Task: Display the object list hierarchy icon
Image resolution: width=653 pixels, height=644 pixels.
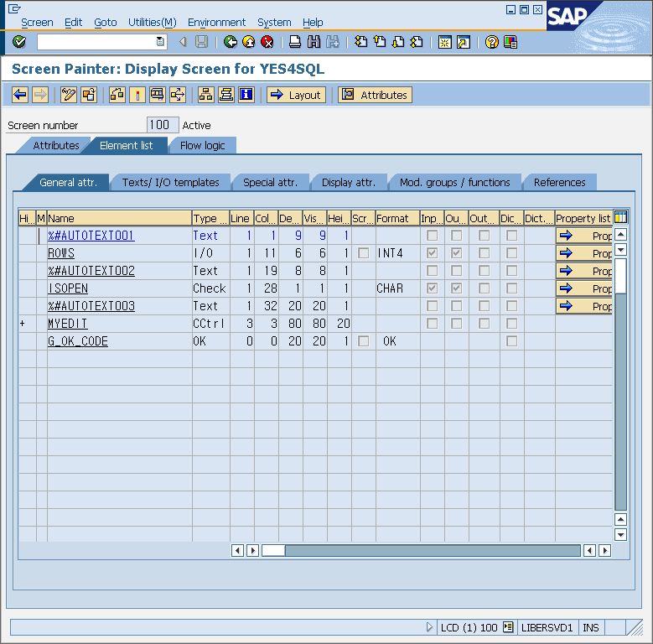Action: (205, 95)
